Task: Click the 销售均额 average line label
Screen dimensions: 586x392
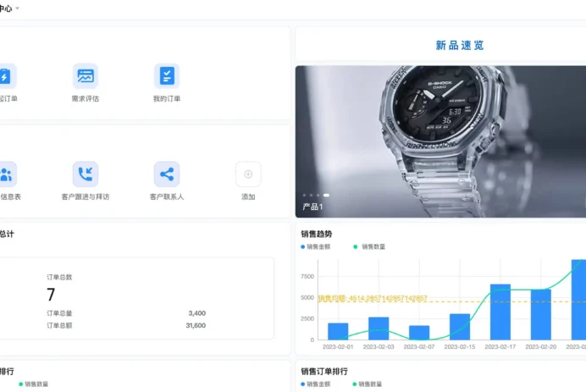Action: pyautogui.click(x=373, y=298)
